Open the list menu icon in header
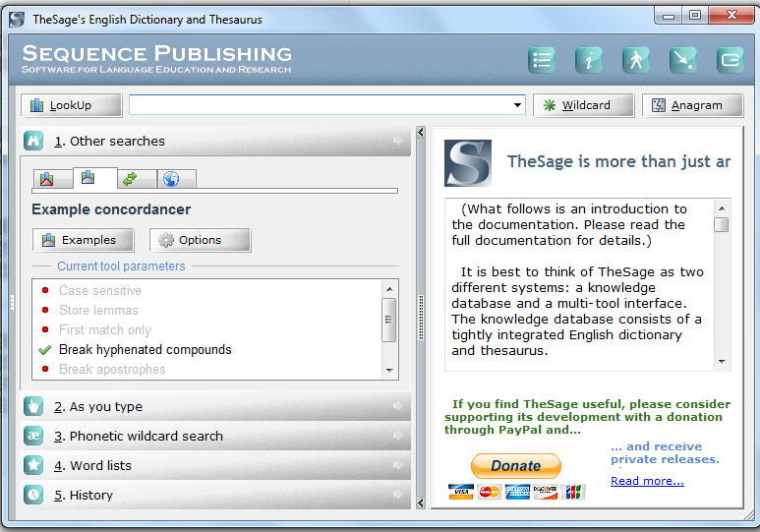 [x=541, y=60]
